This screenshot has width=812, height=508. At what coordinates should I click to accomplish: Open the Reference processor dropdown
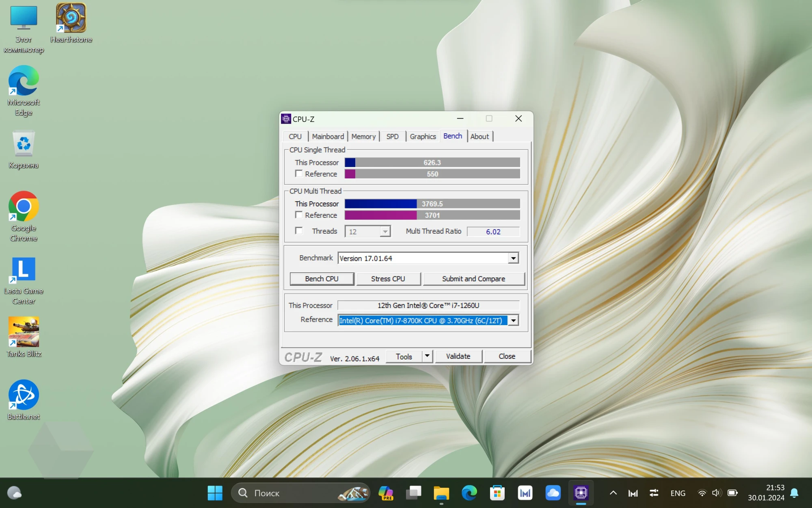pyautogui.click(x=513, y=321)
